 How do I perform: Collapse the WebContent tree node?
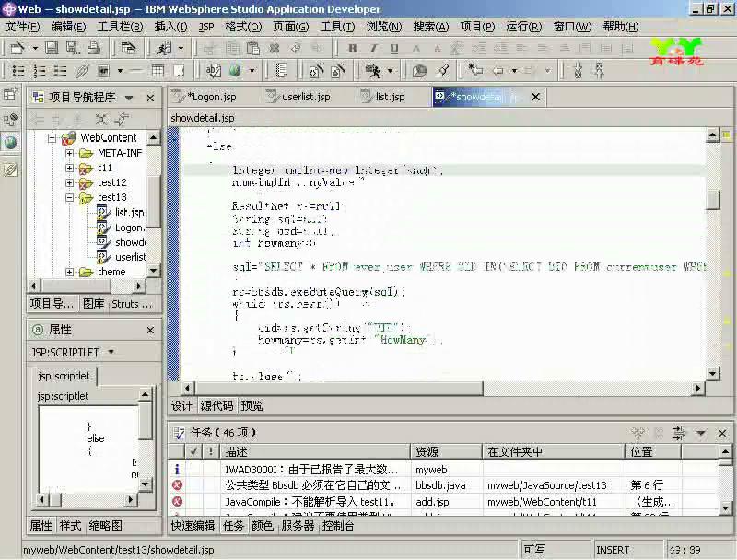(53, 138)
